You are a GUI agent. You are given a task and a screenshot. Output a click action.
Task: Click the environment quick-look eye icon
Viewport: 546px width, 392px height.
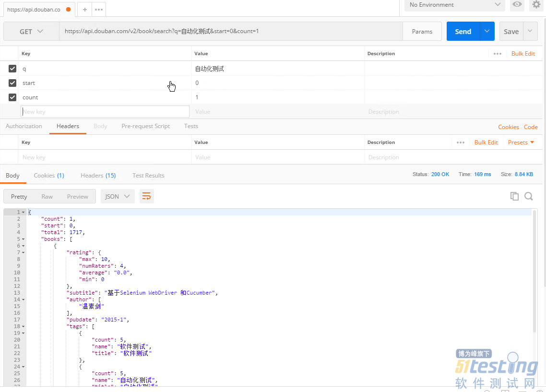[517, 4]
